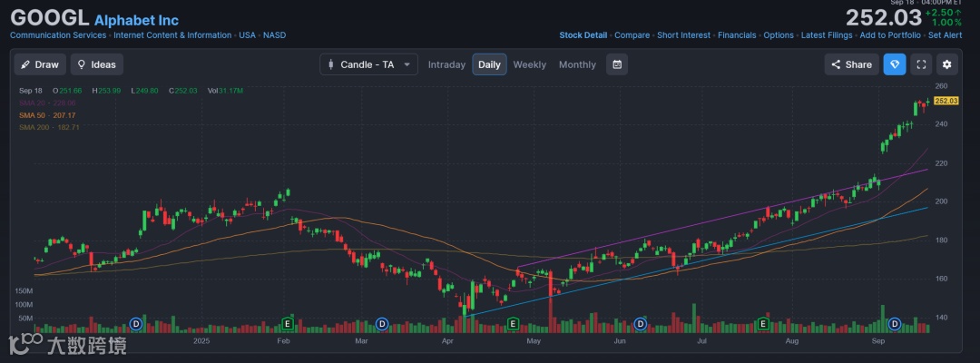Switch to the Monthly timeframe
Viewport: 980px width, 363px height.
[577, 64]
